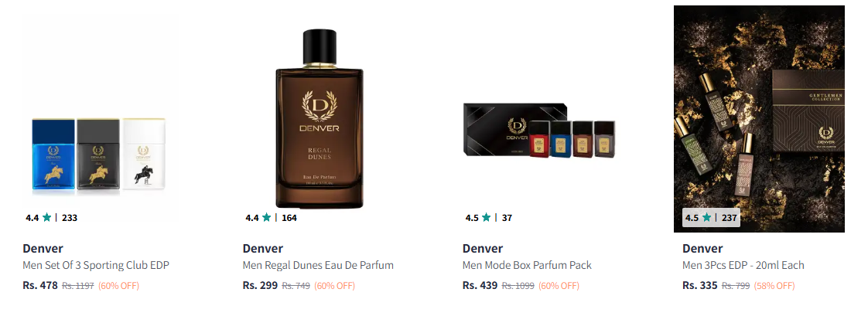The width and height of the screenshot is (868, 316).
Task: Click the Men 3Pcs EDP - 20ml Each title
Action: tap(743, 265)
